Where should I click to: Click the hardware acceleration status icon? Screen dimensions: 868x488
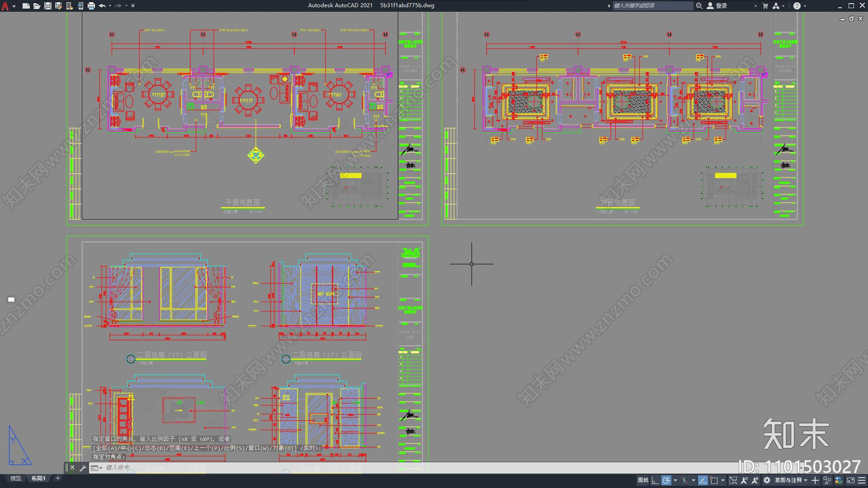(839, 480)
